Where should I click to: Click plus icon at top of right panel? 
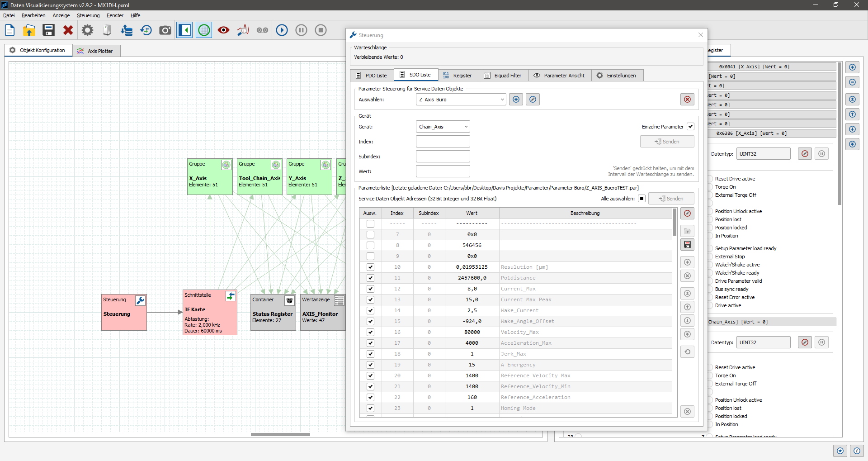[852, 67]
